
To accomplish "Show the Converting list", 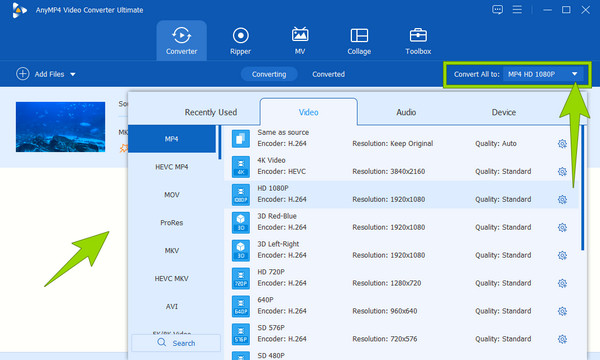I will (x=269, y=74).
